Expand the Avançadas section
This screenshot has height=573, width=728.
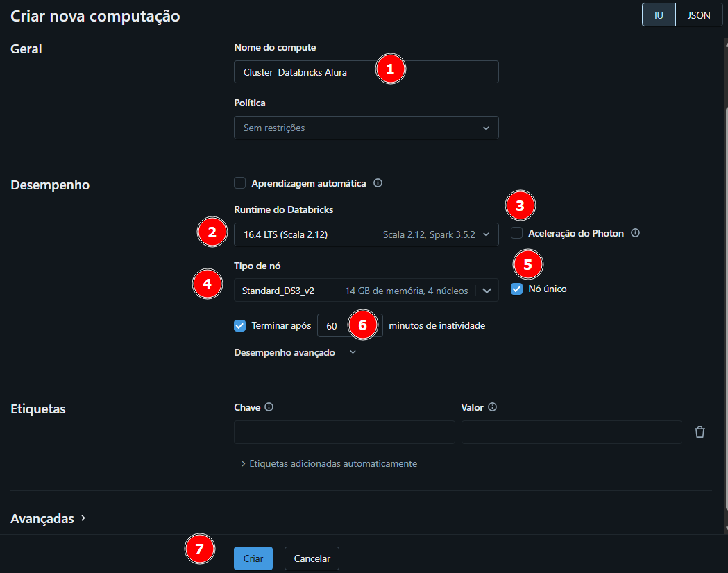[49, 518]
